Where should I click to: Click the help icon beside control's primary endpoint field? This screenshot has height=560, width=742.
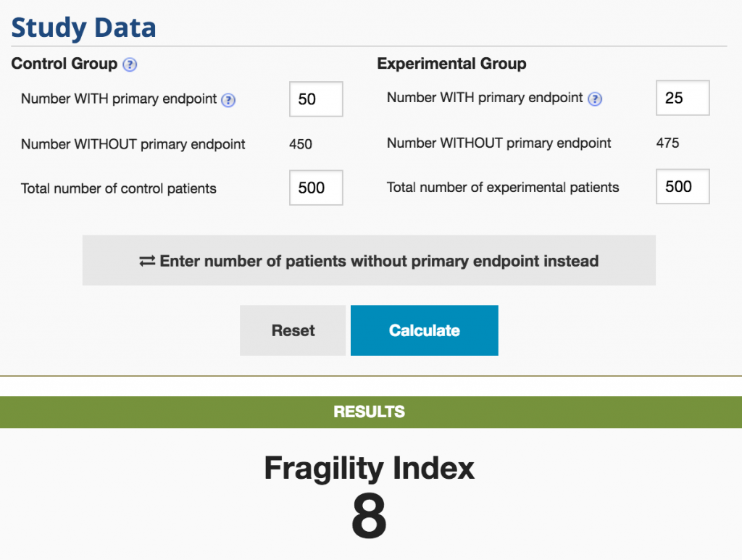[228, 100]
